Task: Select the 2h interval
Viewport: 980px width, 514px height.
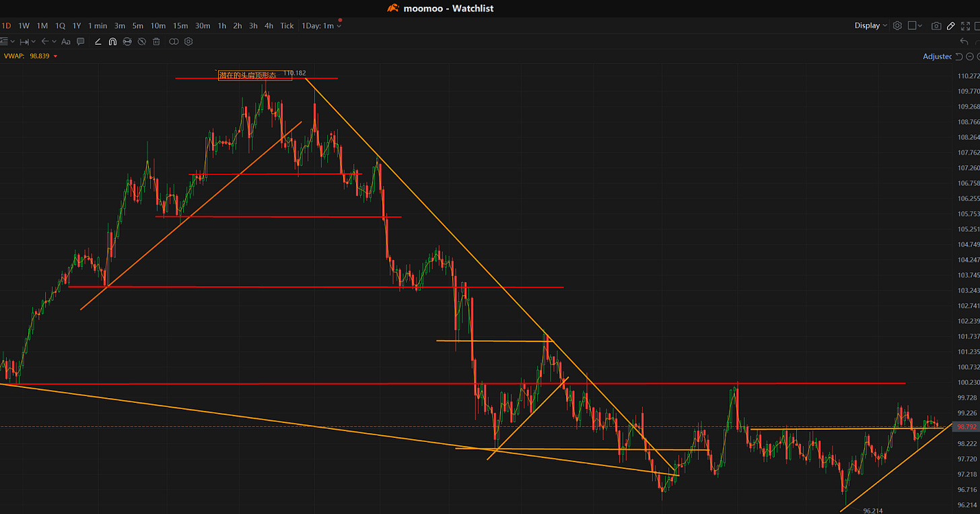Action: pyautogui.click(x=238, y=26)
